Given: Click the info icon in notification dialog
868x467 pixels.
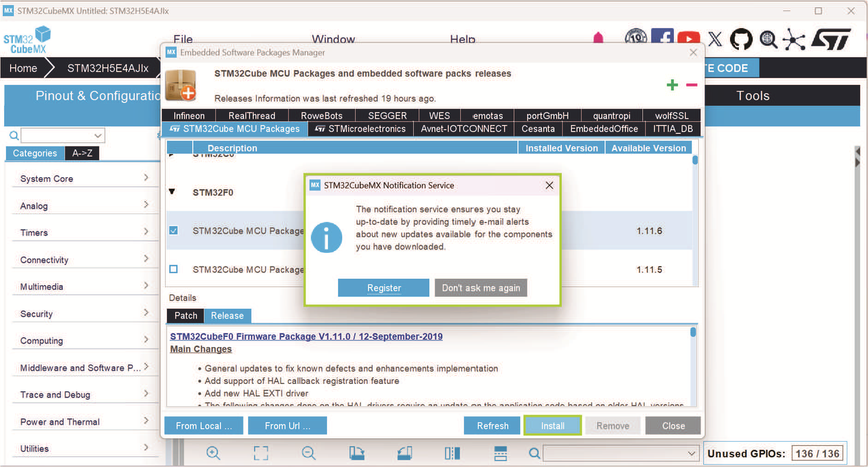Looking at the screenshot, I should point(327,238).
